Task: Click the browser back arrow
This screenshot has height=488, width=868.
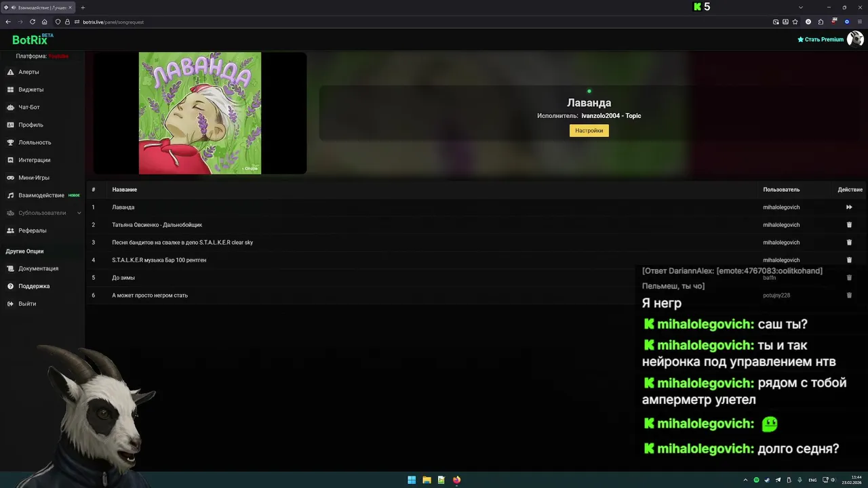Action: tap(8, 22)
